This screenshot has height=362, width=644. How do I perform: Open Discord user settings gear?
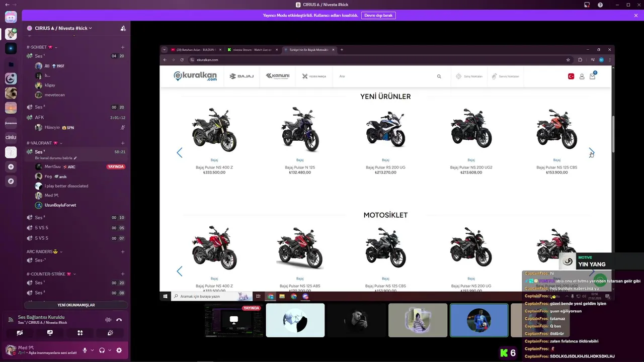119,350
